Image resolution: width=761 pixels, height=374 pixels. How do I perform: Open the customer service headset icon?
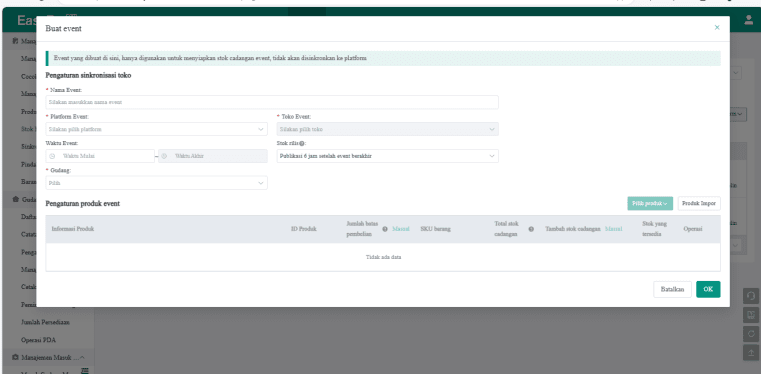(x=751, y=296)
